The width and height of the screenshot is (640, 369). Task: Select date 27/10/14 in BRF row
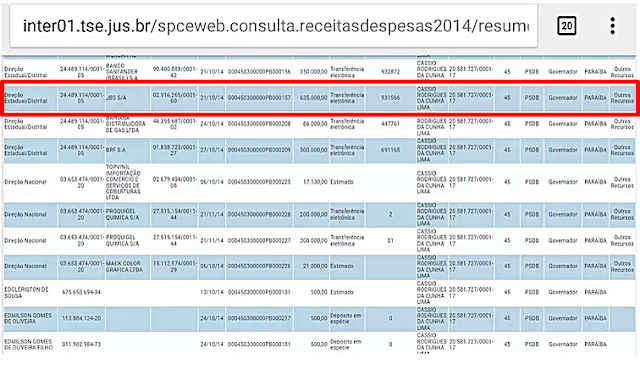click(212, 150)
